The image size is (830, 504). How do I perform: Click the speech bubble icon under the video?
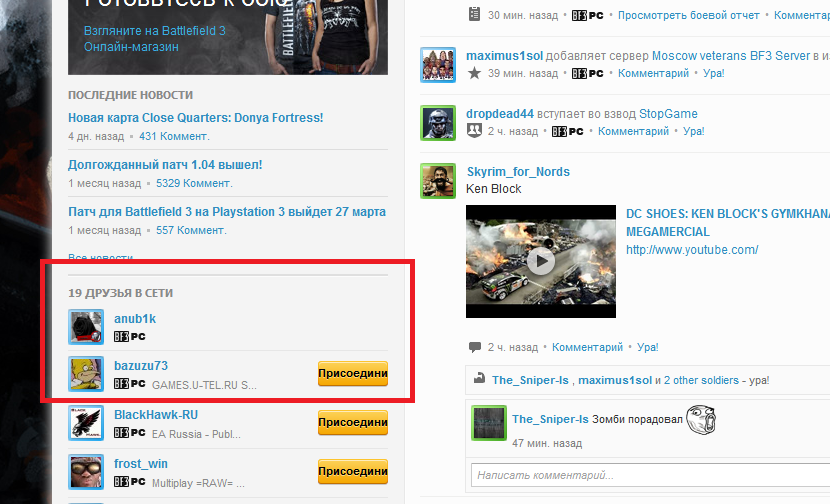[x=475, y=347]
